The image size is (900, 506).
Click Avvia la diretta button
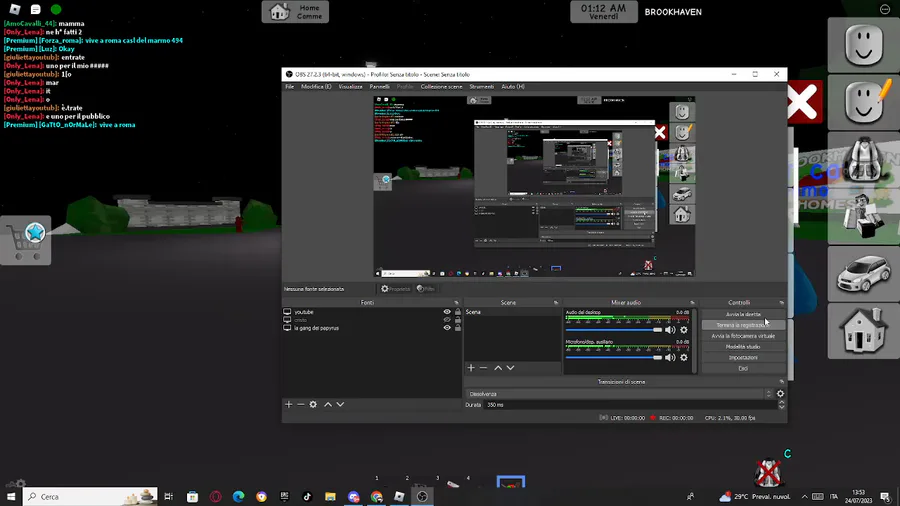pos(743,314)
